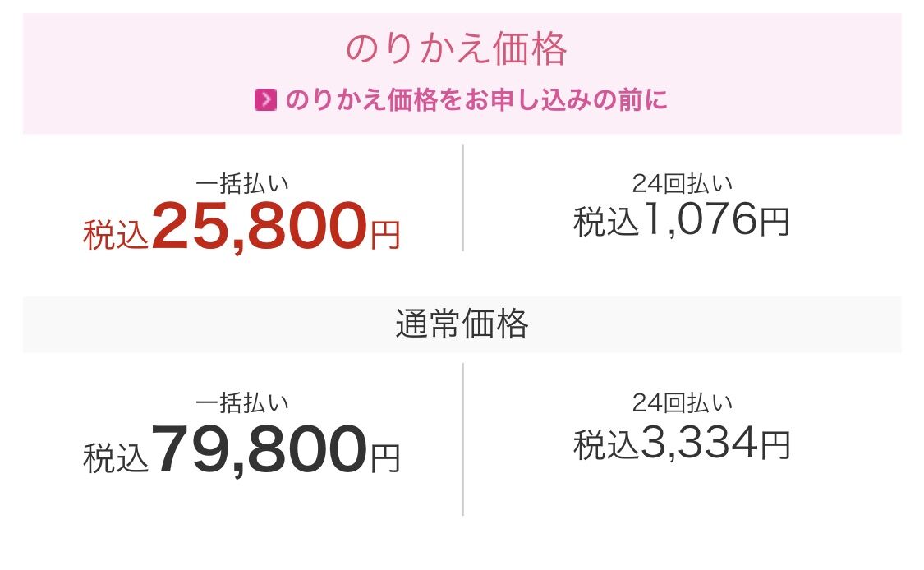Click the 円 symbol after 1,076
Screen dimensions: 924x570
[774, 223]
